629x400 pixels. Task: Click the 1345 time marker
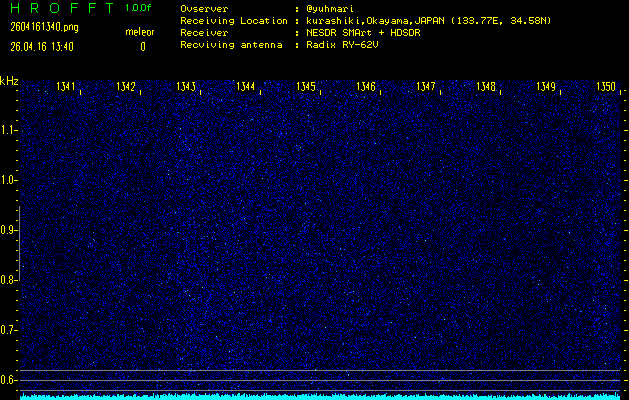coord(306,87)
